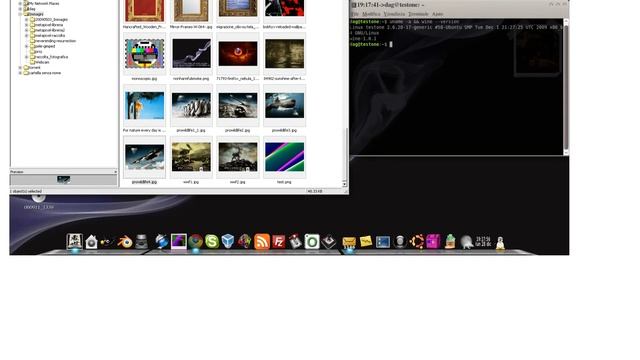This screenshot has height=360, width=640.
Task: Open the orange RSS feed reader icon
Action: click(262, 242)
